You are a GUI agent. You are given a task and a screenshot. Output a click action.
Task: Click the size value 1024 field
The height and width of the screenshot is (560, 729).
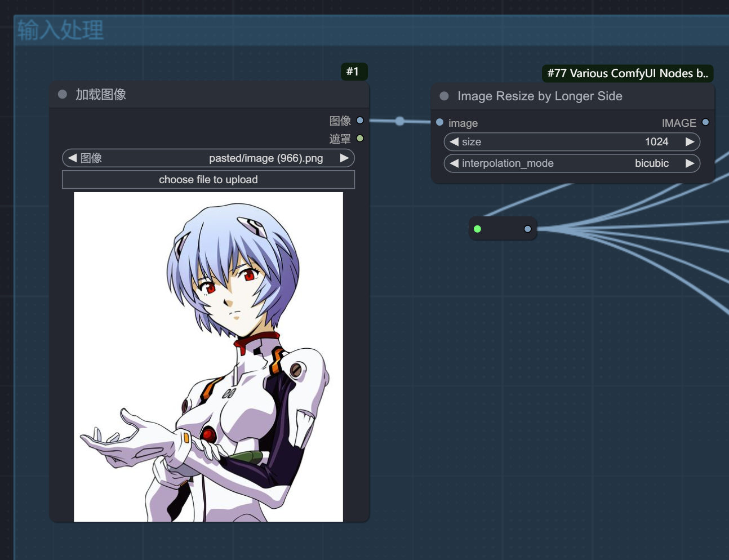(572, 142)
